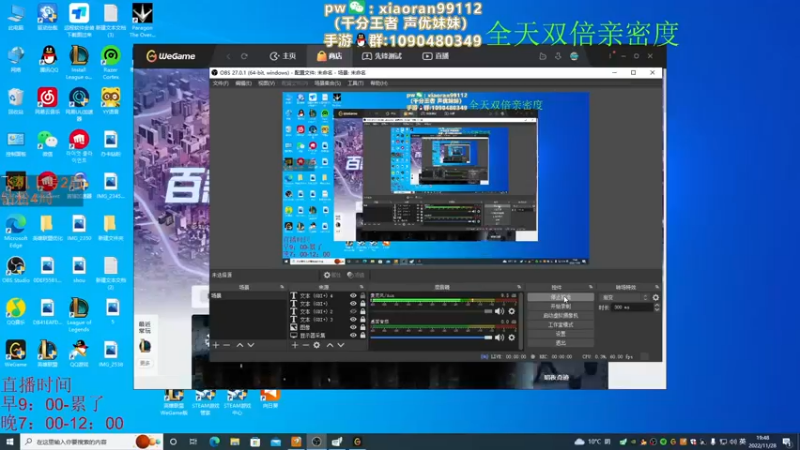
Task: Open OBS Studio desktop icon
Action: click(x=16, y=270)
